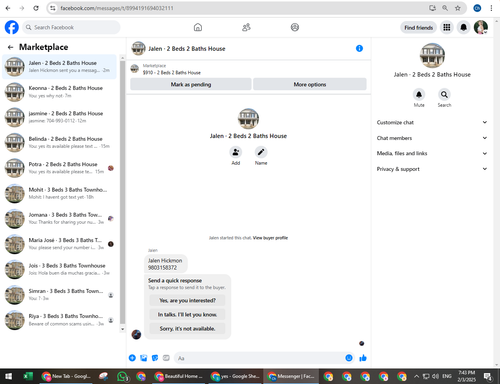Image resolution: width=500 pixels, height=384 pixels.
Task: Open the Facebook logo home link
Action: [12, 27]
